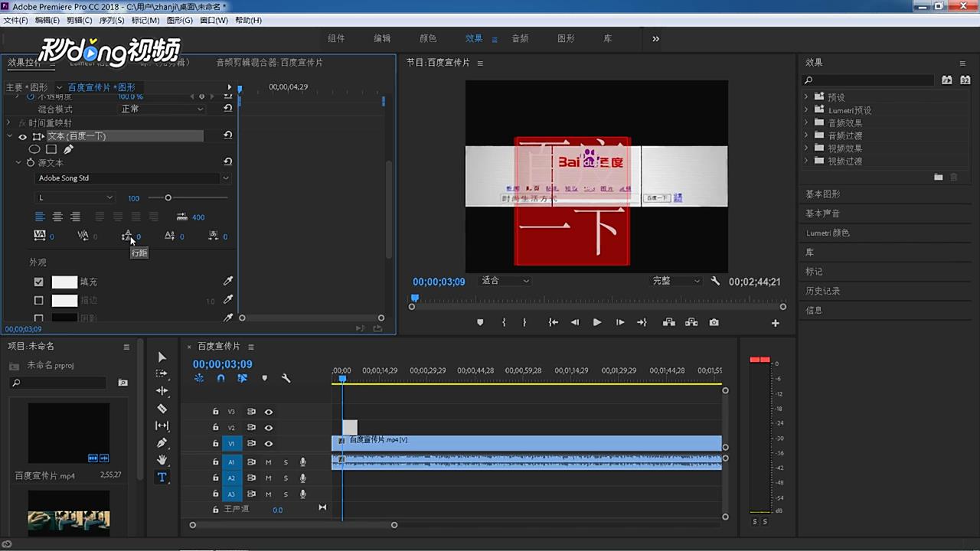This screenshot has height=551, width=980.
Task: Open the 基本声音 panel
Action: click(x=823, y=214)
